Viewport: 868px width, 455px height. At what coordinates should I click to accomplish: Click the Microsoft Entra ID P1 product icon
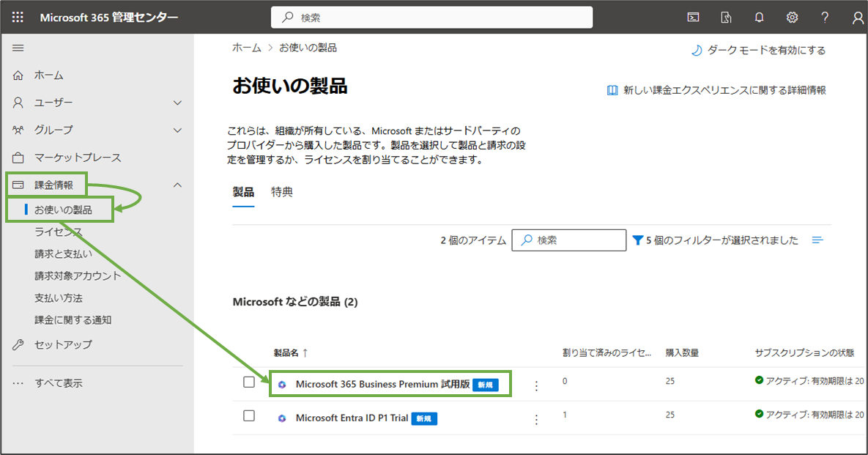tap(282, 418)
